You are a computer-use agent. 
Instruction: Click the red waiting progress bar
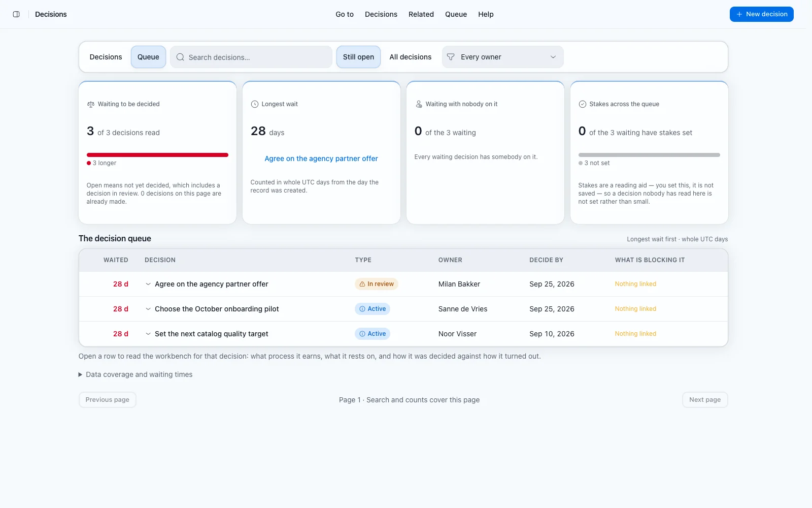(x=157, y=155)
